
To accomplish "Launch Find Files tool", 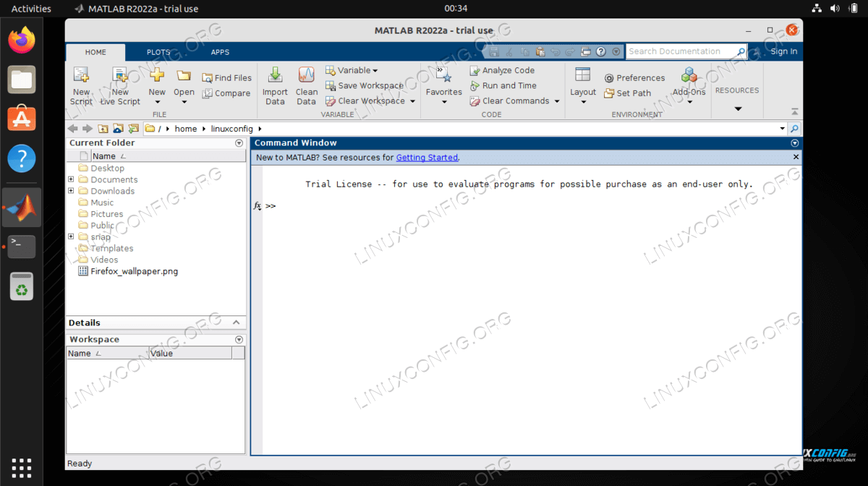I will 226,77.
